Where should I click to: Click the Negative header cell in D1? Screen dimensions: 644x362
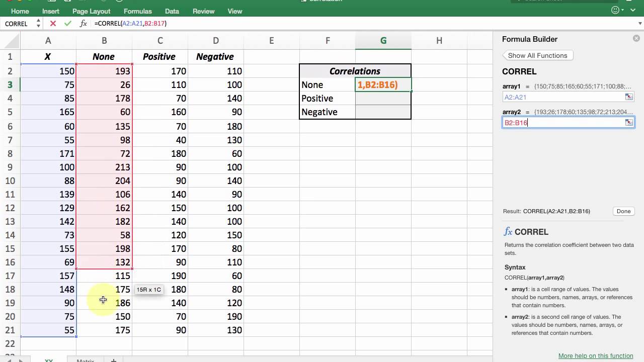pos(216,57)
